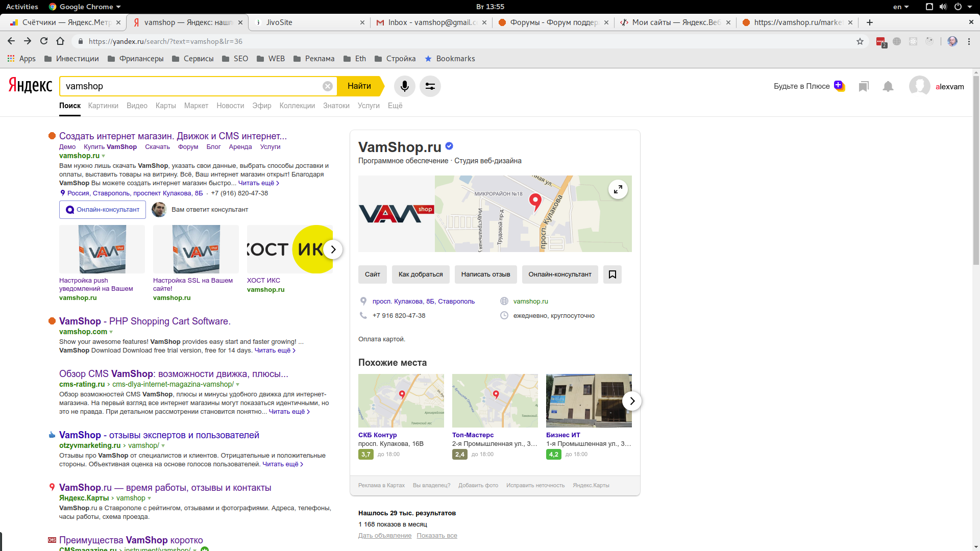
Task: Click the browser address bar
Action: [x=470, y=41]
